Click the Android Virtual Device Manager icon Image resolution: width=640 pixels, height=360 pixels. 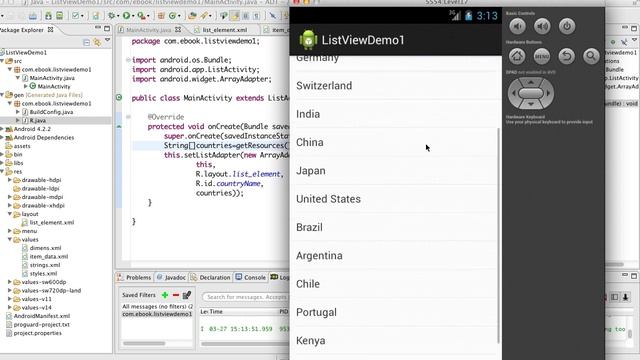pyautogui.click(x=60, y=16)
